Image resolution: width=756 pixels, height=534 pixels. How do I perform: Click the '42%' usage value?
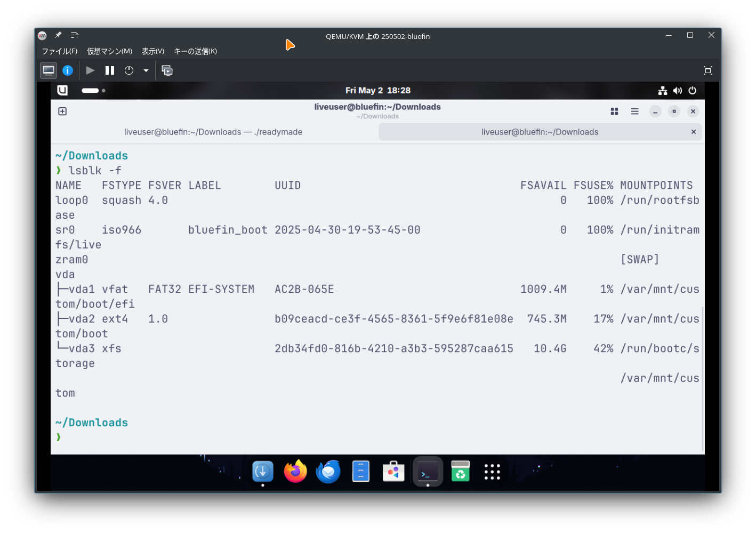tap(604, 349)
